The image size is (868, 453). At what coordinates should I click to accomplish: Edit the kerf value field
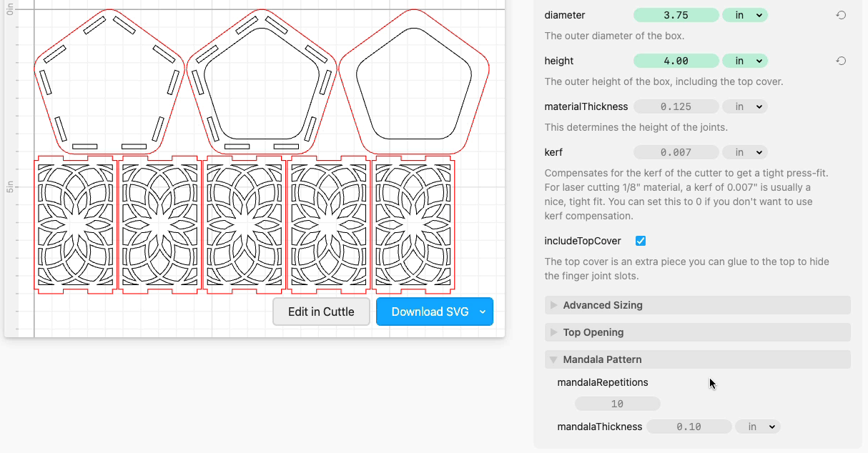(x=676, y=151)
